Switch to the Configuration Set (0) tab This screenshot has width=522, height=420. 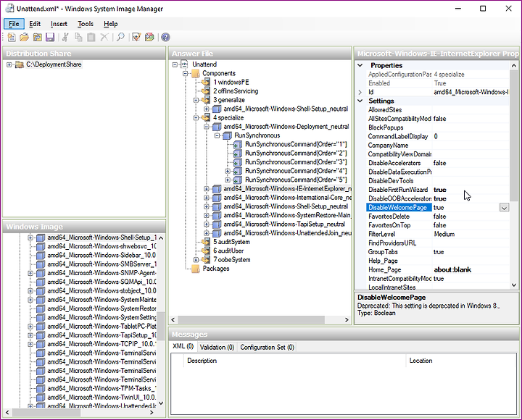[x=267, y=348]
